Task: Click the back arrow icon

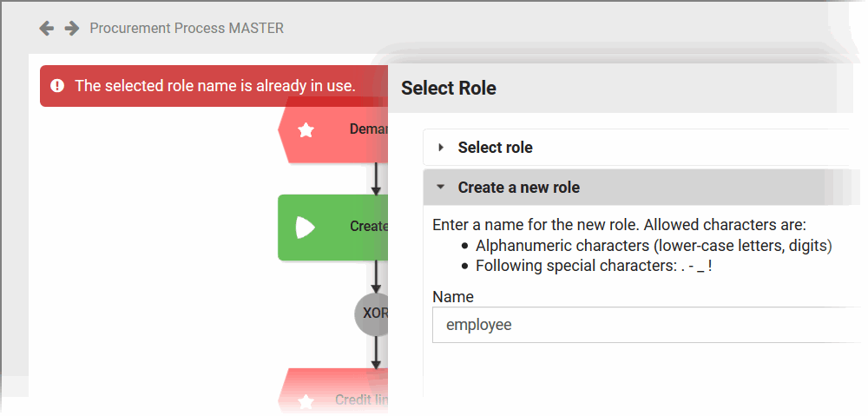Action: (47, 29)
